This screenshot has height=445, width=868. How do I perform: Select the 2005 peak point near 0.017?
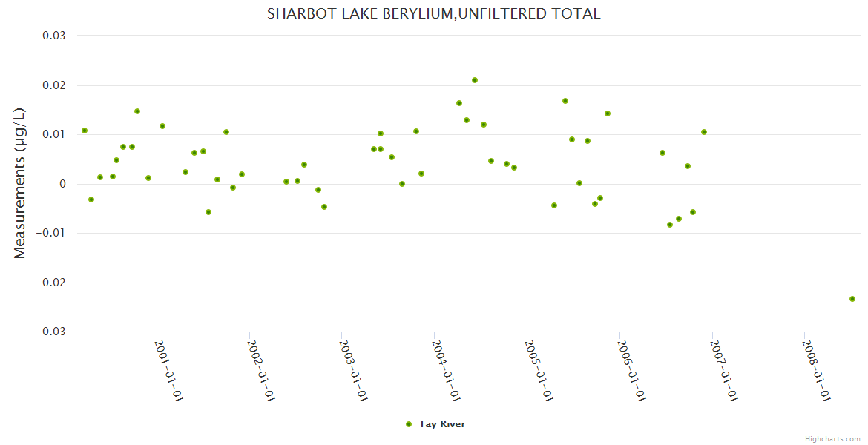565,101
